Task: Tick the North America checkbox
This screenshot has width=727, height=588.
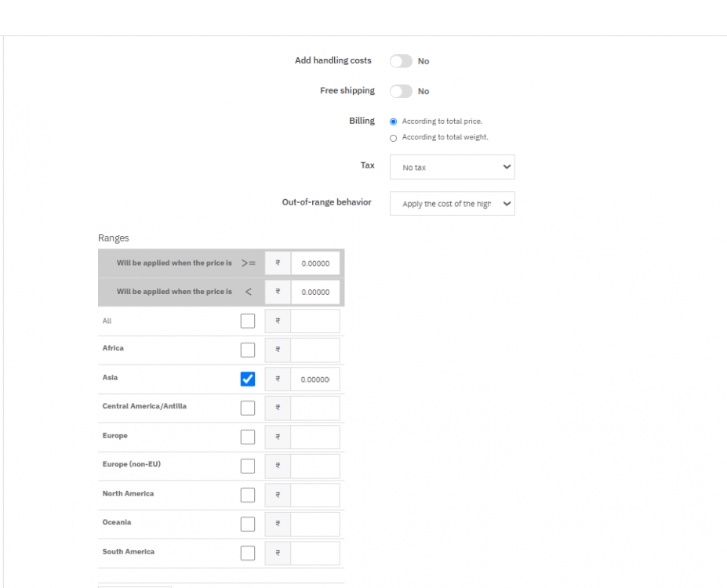Action: [248, 495]
